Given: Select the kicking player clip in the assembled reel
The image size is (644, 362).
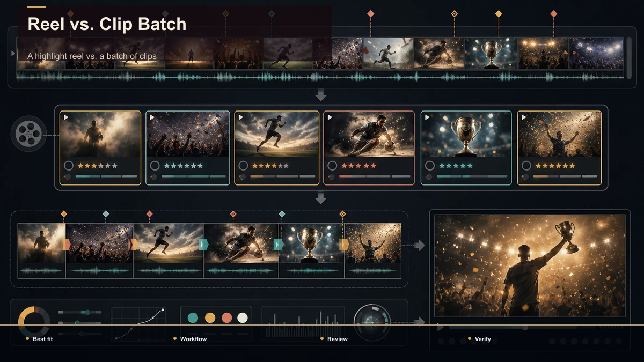Looking at the screenshot, I should click(x=241, y=250).
